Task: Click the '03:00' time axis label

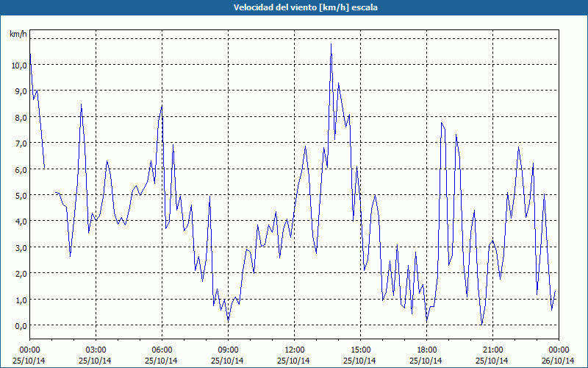Action: click(96, 350)
